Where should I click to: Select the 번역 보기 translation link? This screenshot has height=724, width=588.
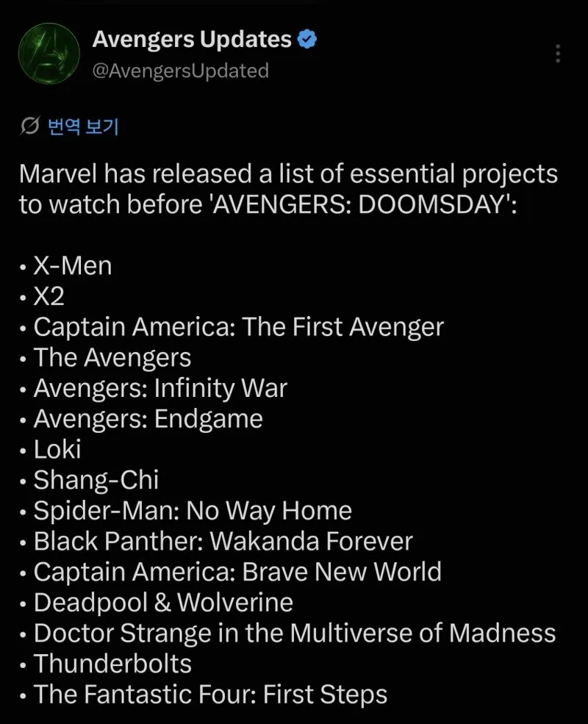[x=84, y=126]
